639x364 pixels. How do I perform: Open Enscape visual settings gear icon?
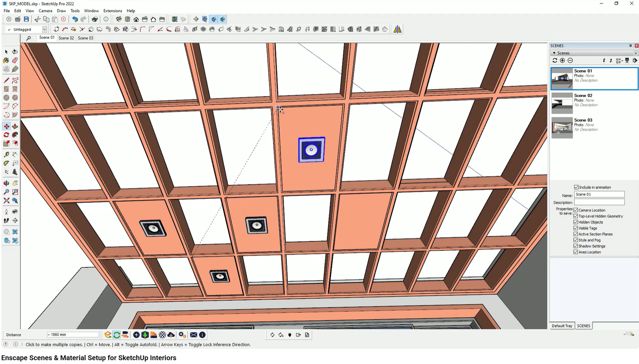[x=182, y=335]
